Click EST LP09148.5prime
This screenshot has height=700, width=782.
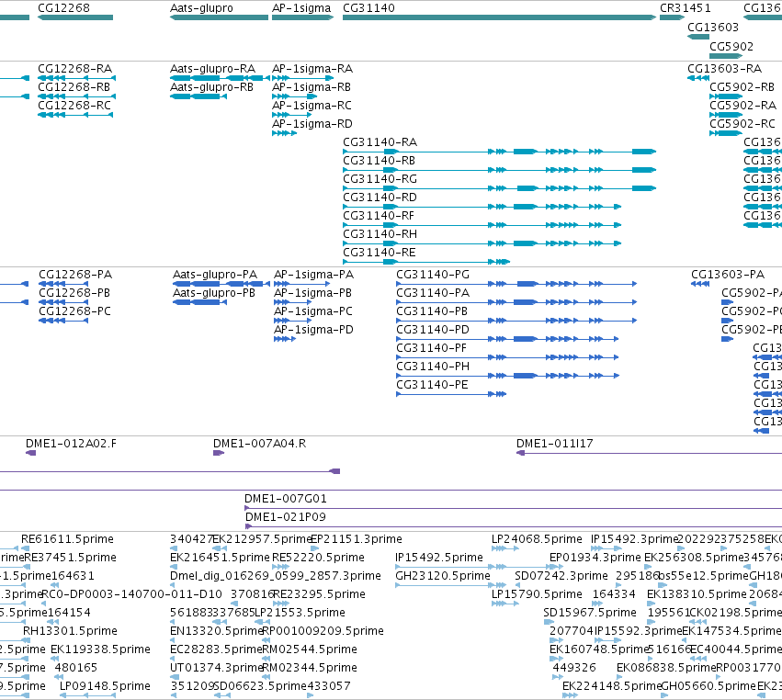(x=105, y=687)
